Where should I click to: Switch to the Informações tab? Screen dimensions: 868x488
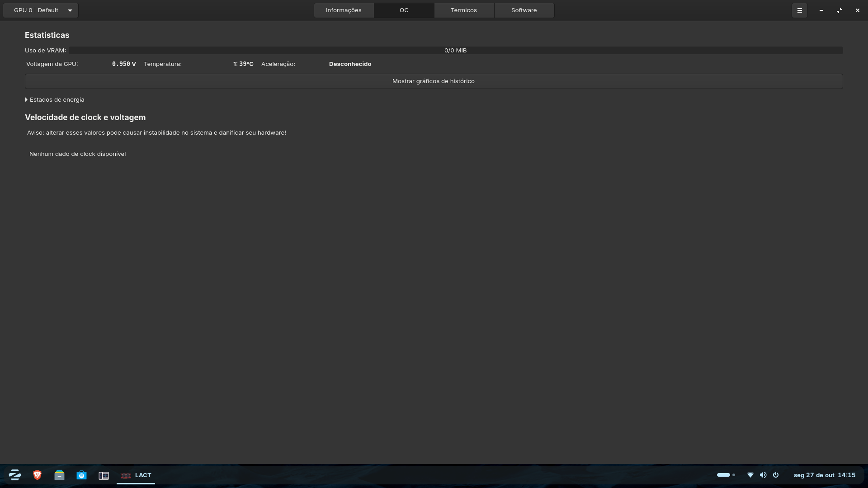344,10
